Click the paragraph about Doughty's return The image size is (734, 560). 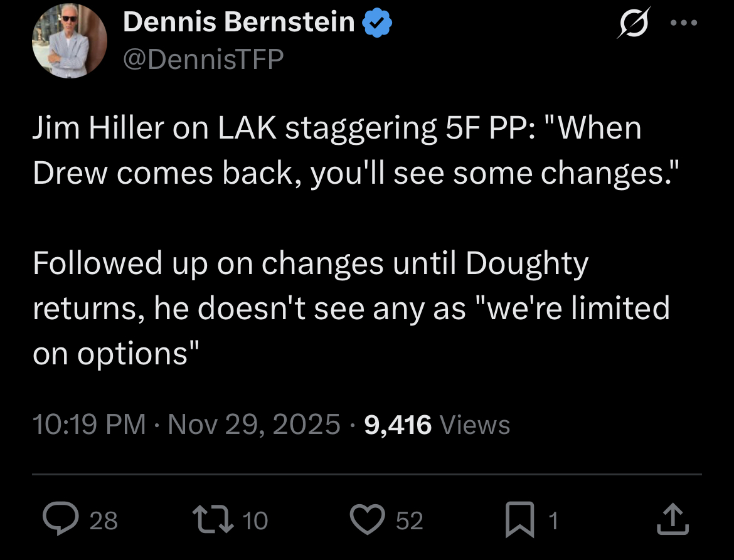(x=351, y=308)
